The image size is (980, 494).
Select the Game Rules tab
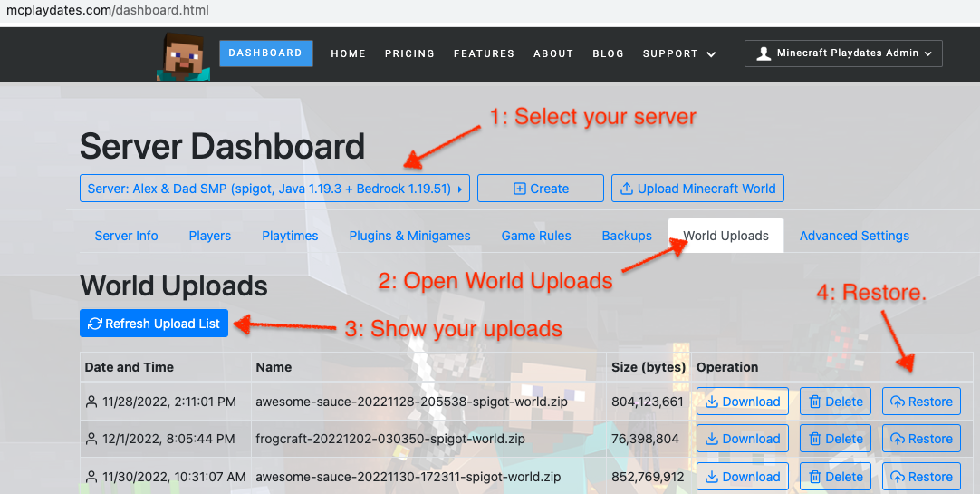click(x=536, y=236)
